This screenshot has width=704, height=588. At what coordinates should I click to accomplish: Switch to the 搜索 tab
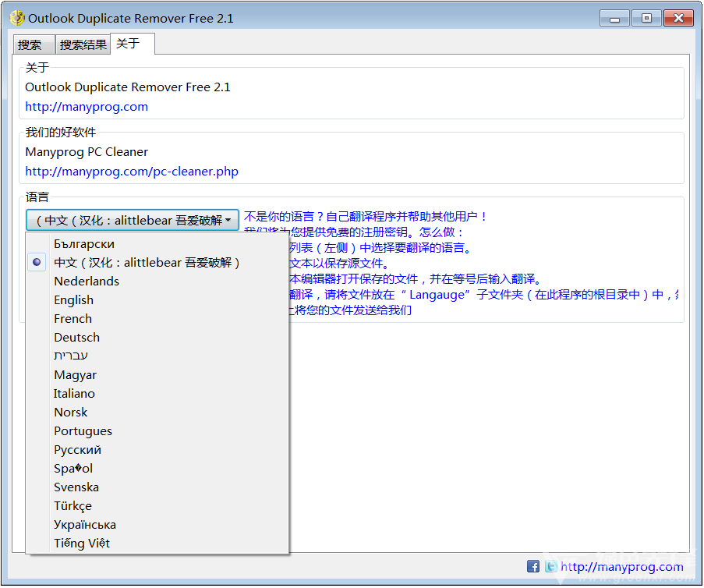click(x=34, y=44)
